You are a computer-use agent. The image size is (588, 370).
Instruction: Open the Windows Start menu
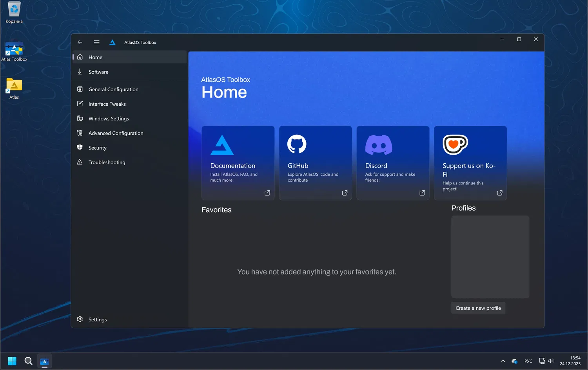click(x=12, y=361)
